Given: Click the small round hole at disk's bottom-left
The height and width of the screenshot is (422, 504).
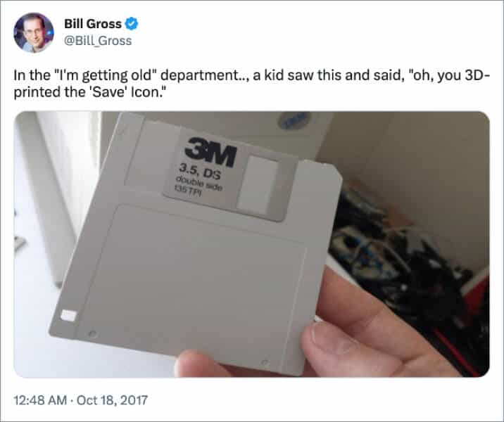Looking at the screenshot, I should (93, 333).
